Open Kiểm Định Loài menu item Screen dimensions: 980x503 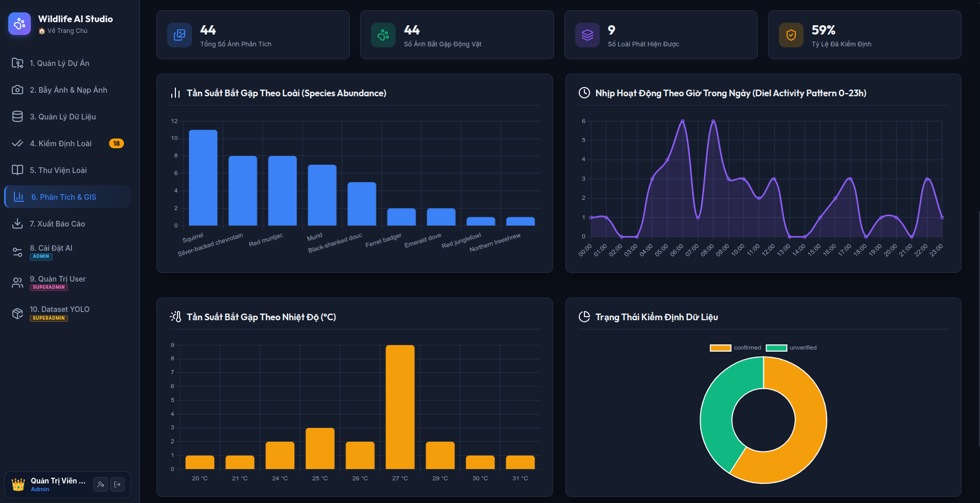[x=68, y=143]
